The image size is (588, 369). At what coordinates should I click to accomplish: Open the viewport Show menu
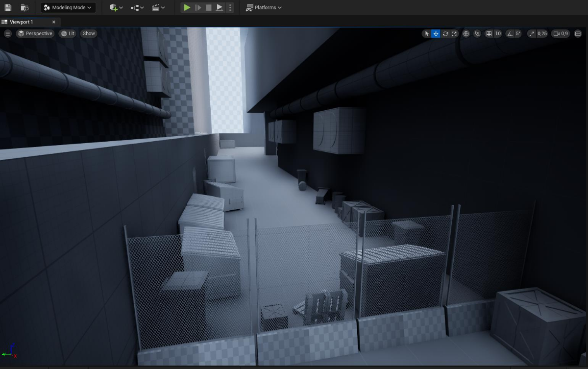tap(88, 33)
